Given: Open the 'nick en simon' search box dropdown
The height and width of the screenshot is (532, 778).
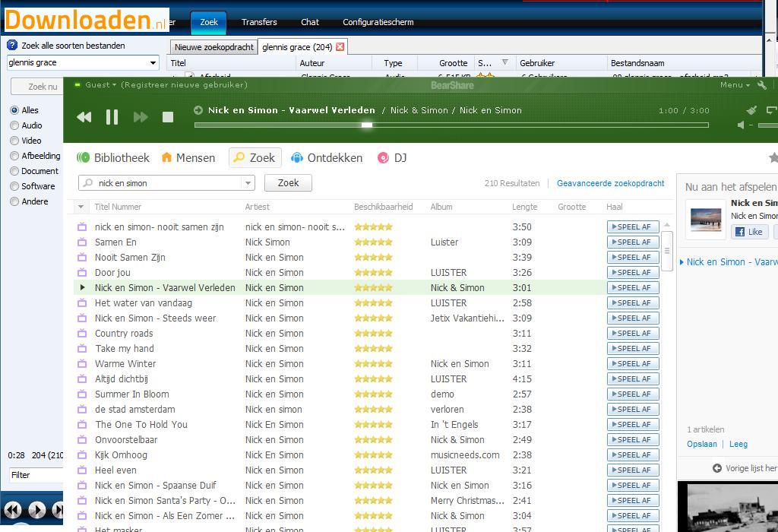Looking at the screenshot, I should pos(248,183).
